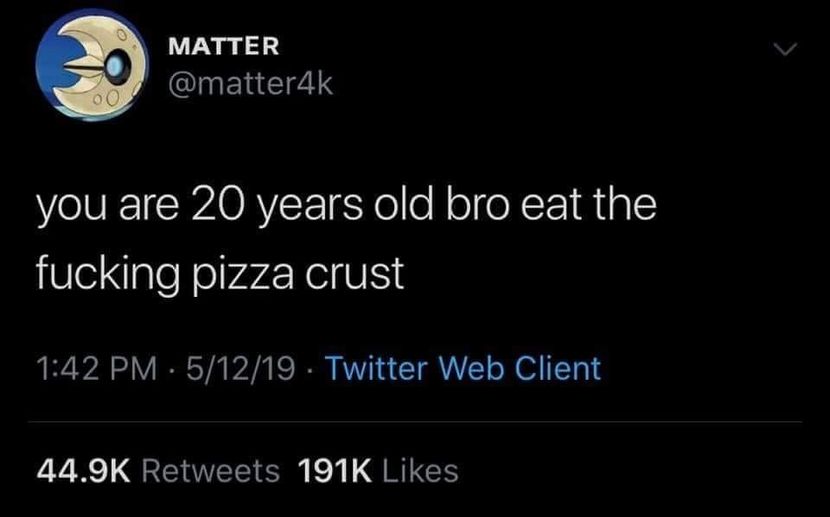Viewport: 830px width, 517px height.
Task: Click the word "Likes"
Action: 418,469
